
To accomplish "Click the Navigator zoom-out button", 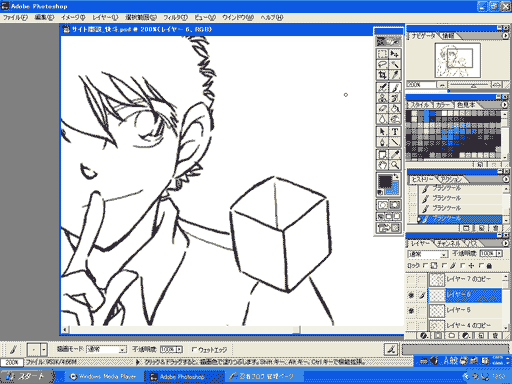I will [442, 85].
